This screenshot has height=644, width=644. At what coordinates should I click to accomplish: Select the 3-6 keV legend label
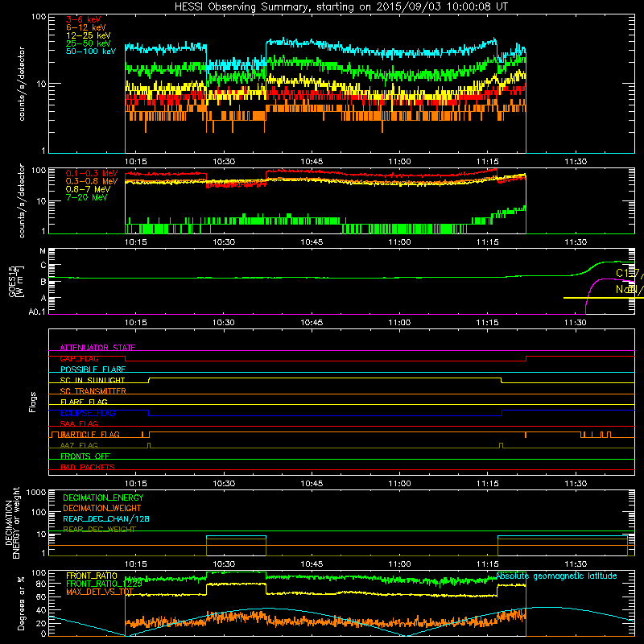pyautogui.click(x=83, y=19)
